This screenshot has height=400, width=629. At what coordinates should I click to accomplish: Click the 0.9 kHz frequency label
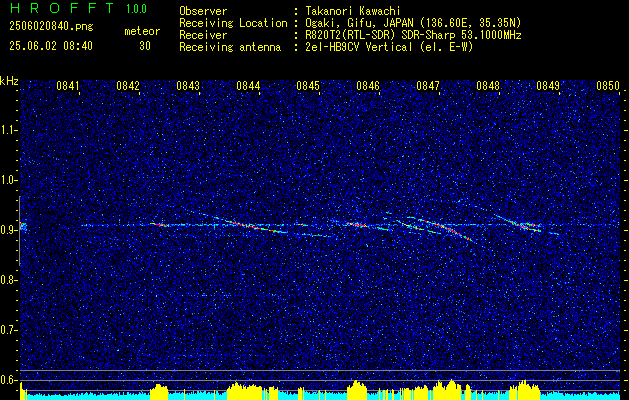[9, 230]
